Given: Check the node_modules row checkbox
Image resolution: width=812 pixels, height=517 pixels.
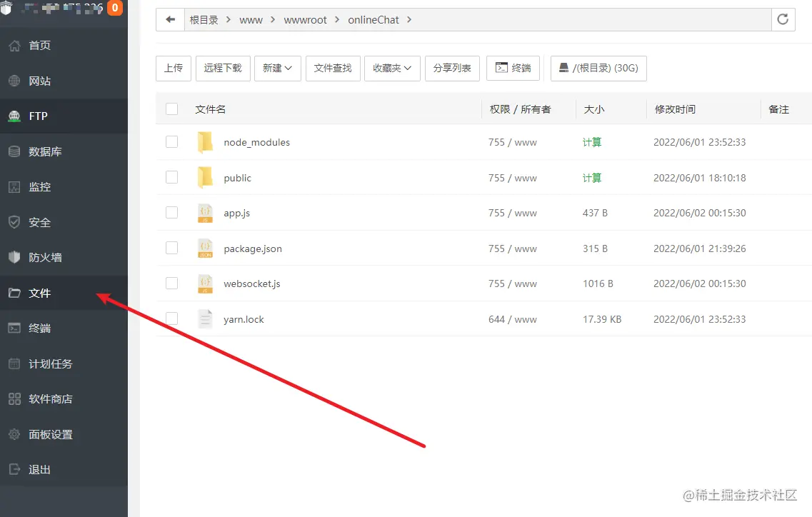Looking at the screenshot, I should tap(172, 142).
